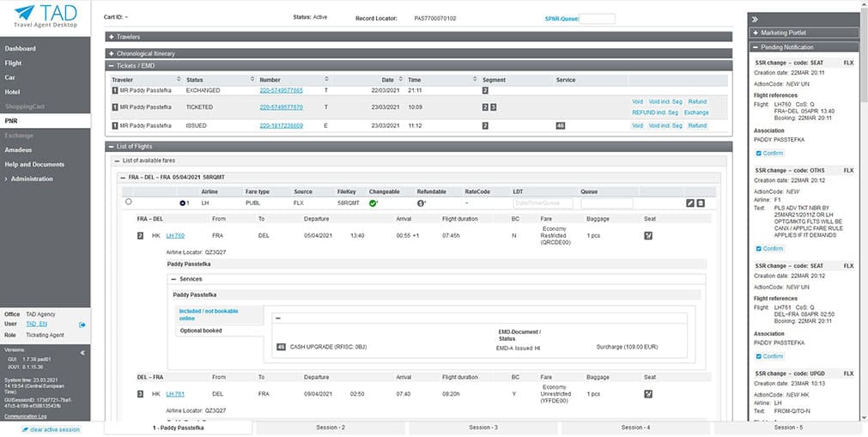Select the radio button for the LH fare

click(129, 203)
